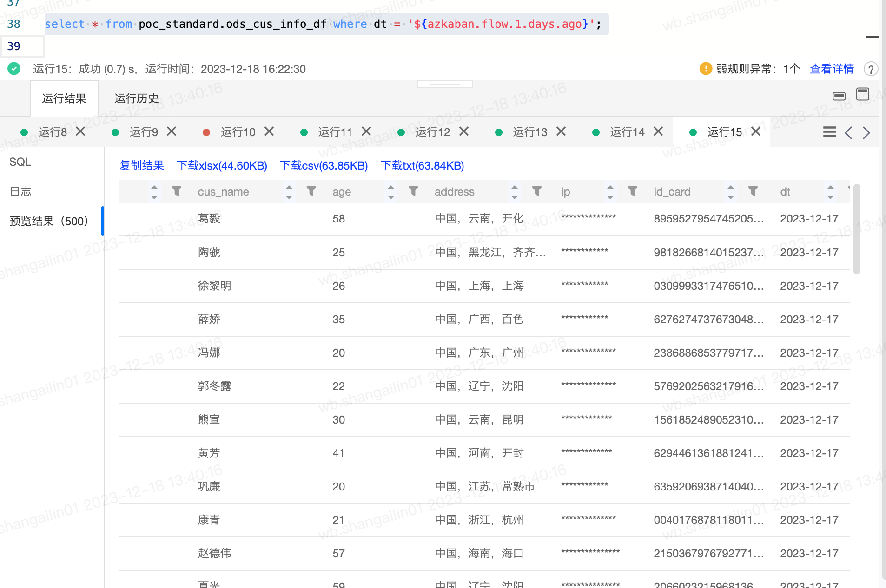886x588 pixels.
Task: Open filter for age column
Action: [x=413, y=191]
